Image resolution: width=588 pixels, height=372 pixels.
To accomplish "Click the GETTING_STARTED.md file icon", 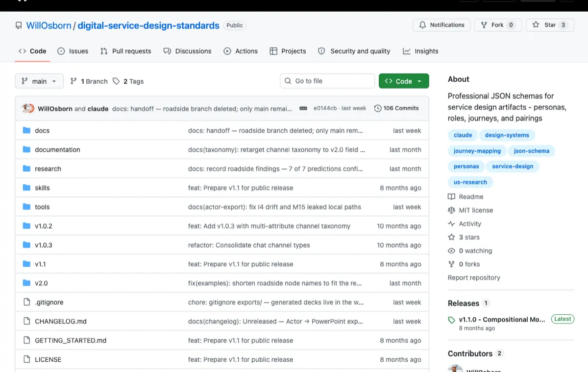I will 26,341.
